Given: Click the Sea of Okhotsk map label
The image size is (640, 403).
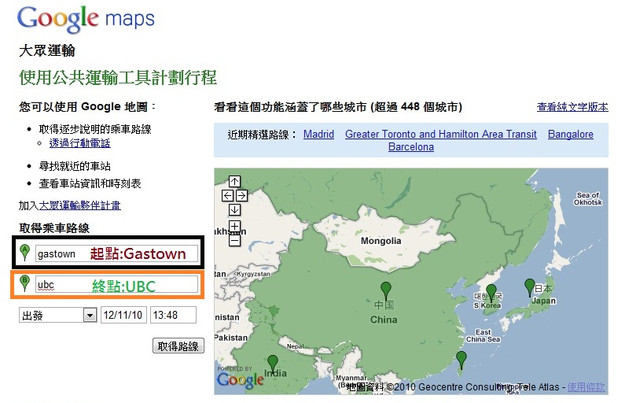Looking at the screenshot, I should [588, 198].
